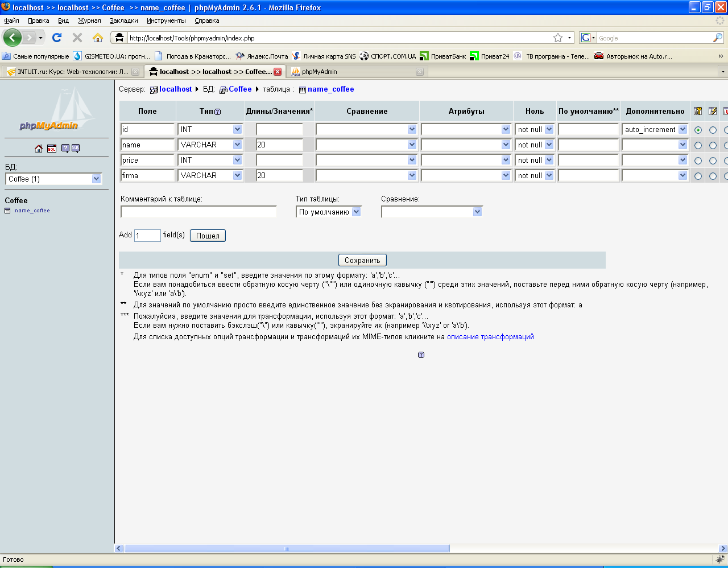Open the Авторынок на Auto.r... bookmark
Image resolution: width=728 pixels, height=568 pixels.
tap(633, 56)
